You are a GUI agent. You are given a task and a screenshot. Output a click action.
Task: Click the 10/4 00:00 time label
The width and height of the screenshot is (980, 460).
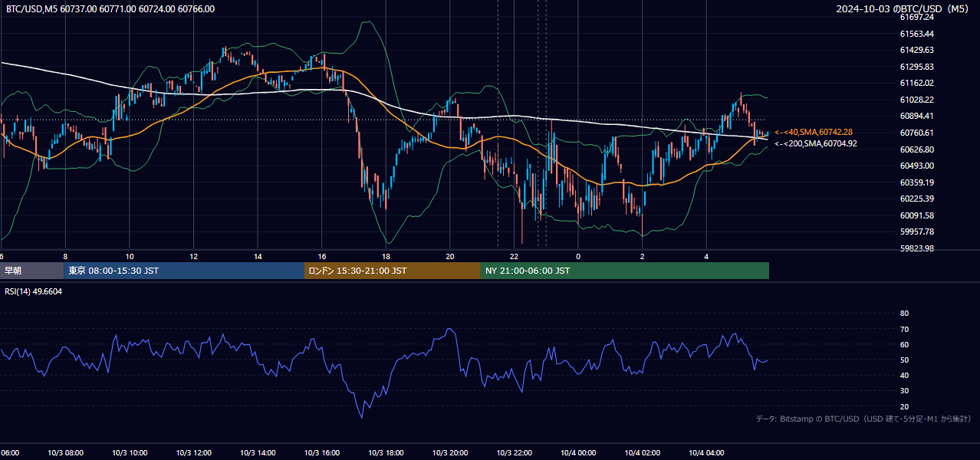click(x=579, y=453)
